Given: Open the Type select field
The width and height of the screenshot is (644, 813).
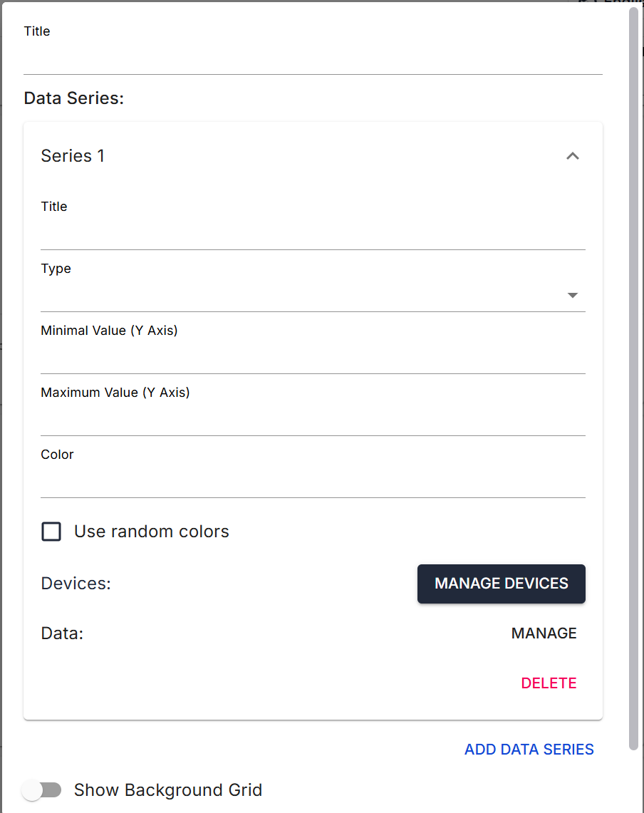Looking at the screenshot, I should pyautogui.click(x=299, y=296).
